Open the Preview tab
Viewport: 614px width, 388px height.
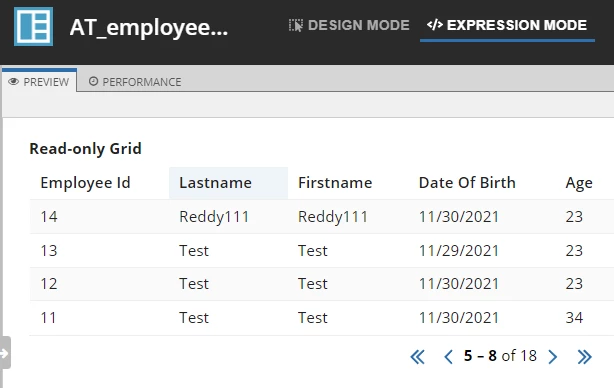coord(39,82)
